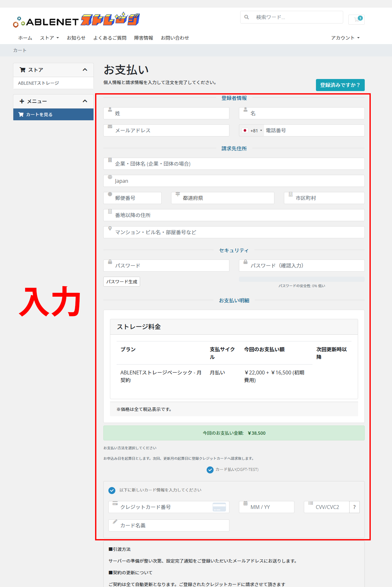
Task: Focus the パスワード（確認入力） field
Action: (302, 266)
